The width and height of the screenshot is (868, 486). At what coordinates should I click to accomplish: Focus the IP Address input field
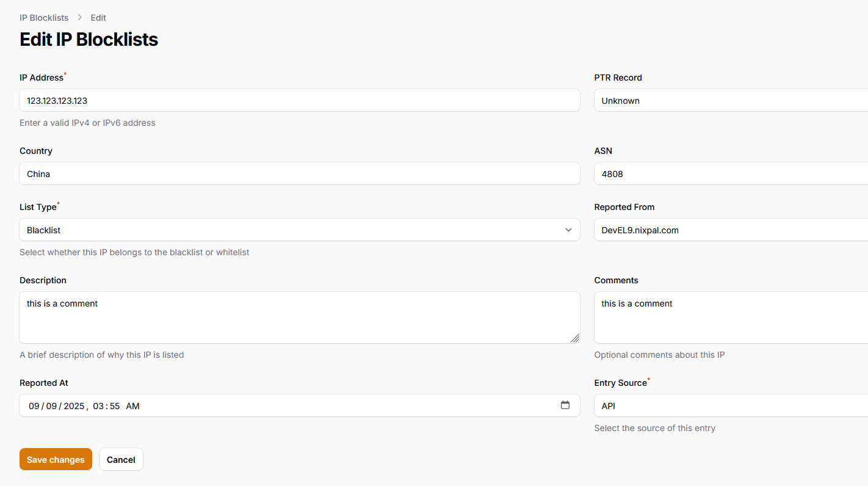coord(299,101)
